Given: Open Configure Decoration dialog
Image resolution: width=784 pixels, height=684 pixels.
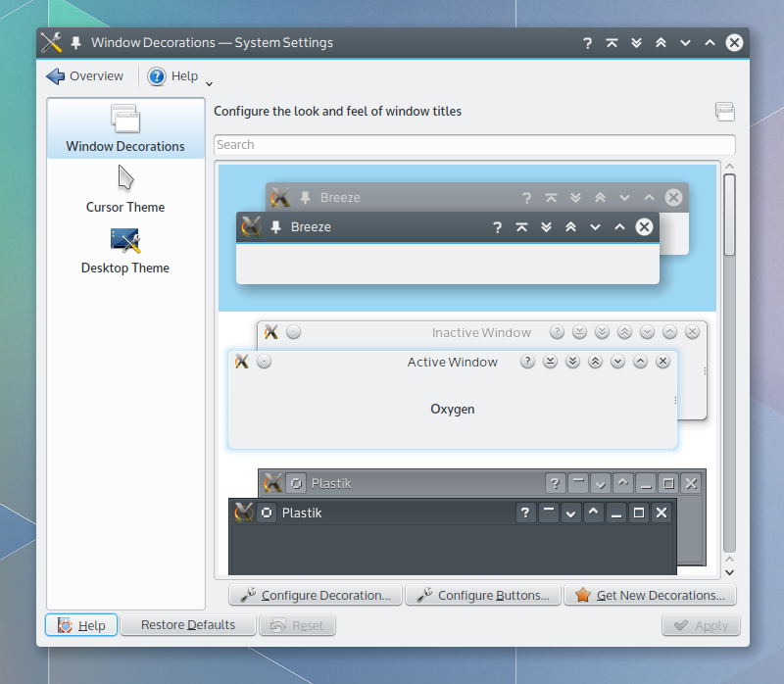Looking at the screenshot, I should 316,596.
